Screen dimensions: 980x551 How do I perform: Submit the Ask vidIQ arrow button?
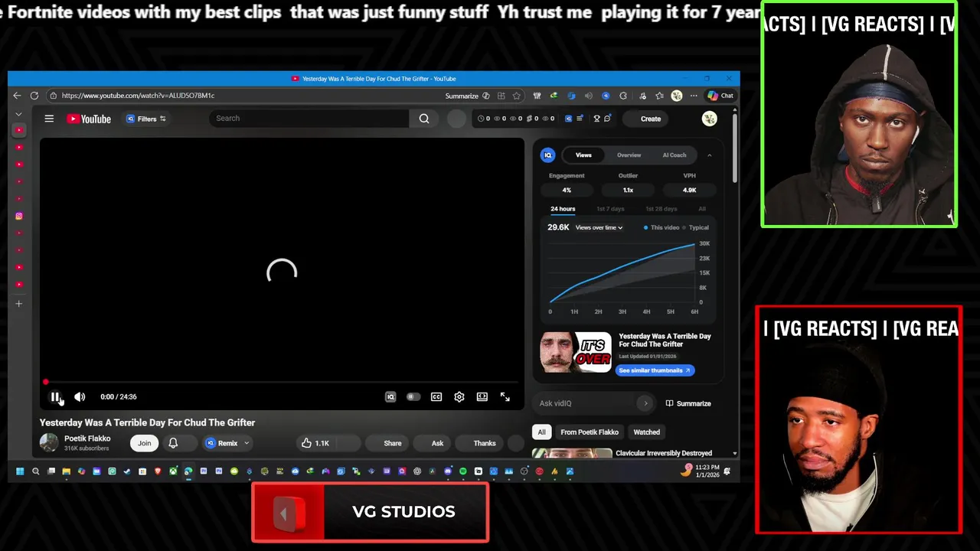click(x=645, y=403)
